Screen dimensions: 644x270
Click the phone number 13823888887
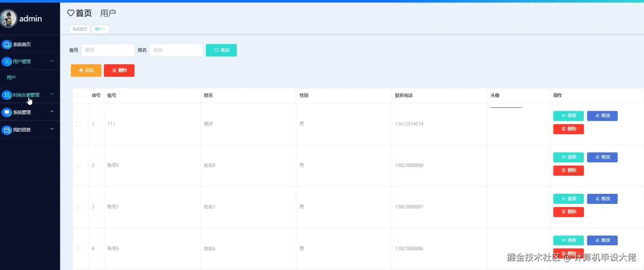tap(409, 207)
